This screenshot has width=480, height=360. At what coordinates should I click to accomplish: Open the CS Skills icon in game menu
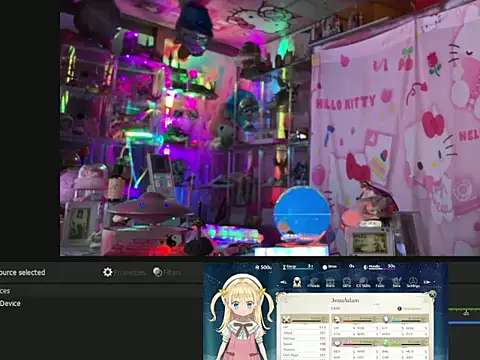[x=363, y=282]
